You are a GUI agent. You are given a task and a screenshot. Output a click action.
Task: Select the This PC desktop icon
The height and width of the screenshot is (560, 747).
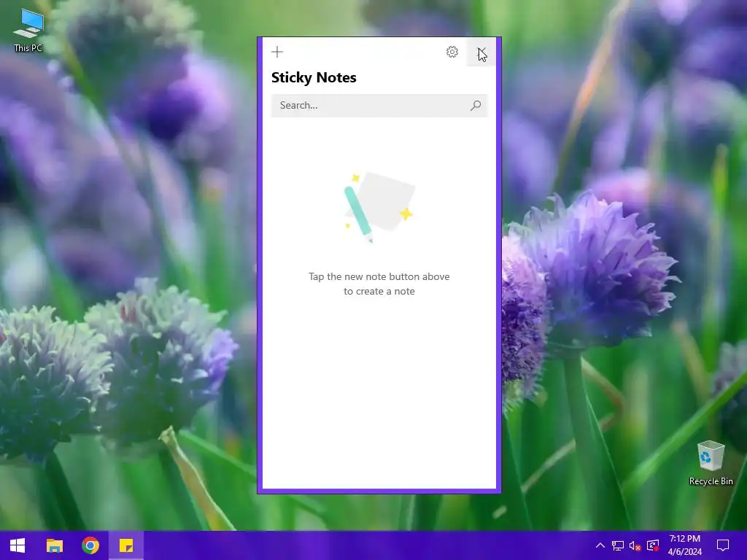pos(28,30)
